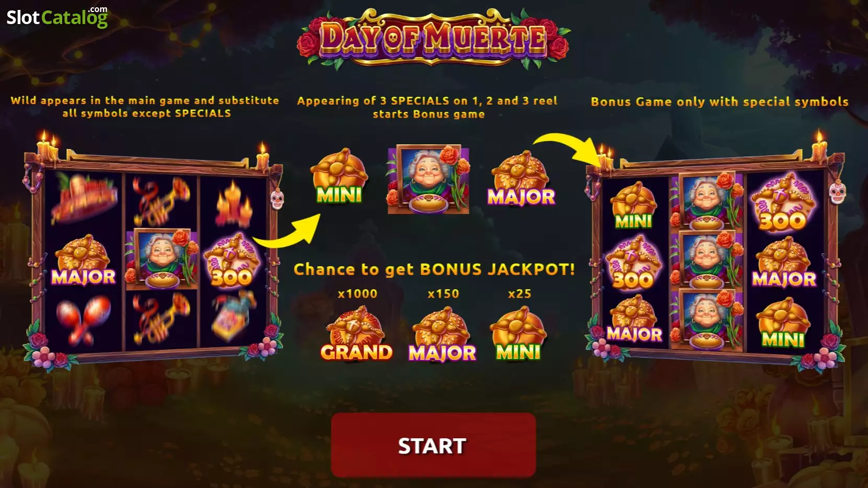Click the red START button
Image resolution: width=868 pixels, height=488 pixels.
(433, 445)
